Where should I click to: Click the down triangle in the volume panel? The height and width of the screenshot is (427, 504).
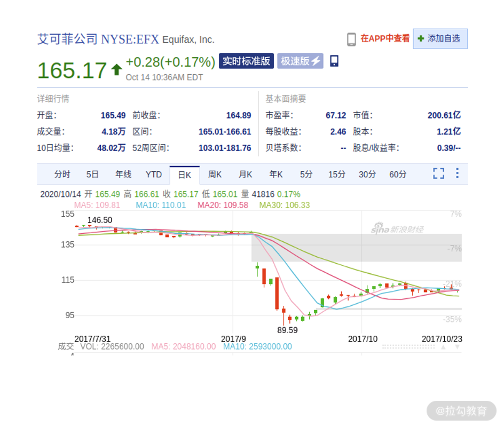point(458,347)
